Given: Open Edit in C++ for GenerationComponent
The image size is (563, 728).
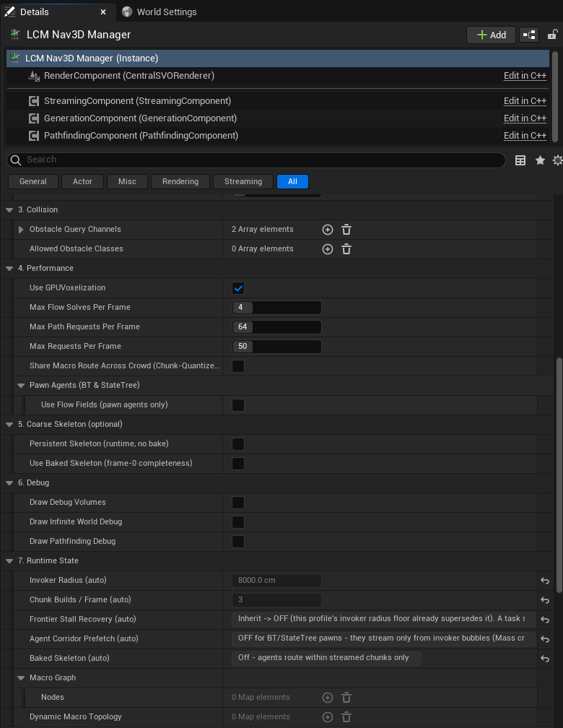Looking at the screenshot, I should 525,118.
